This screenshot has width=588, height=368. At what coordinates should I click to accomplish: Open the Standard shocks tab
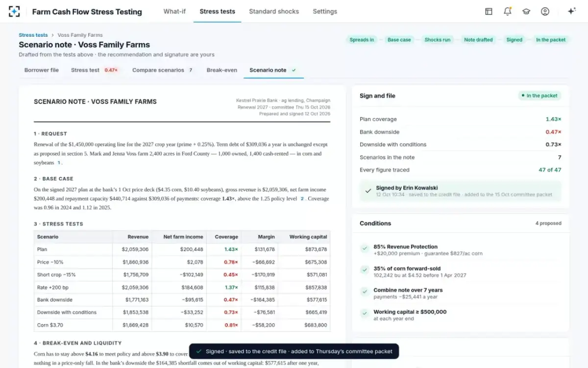click(274, 11)
